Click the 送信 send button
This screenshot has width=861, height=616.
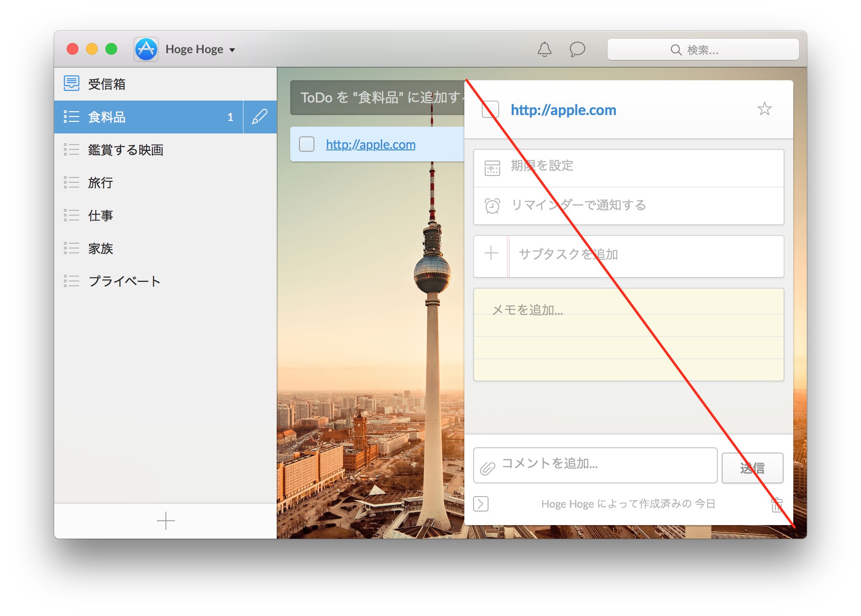pos(752,468)
